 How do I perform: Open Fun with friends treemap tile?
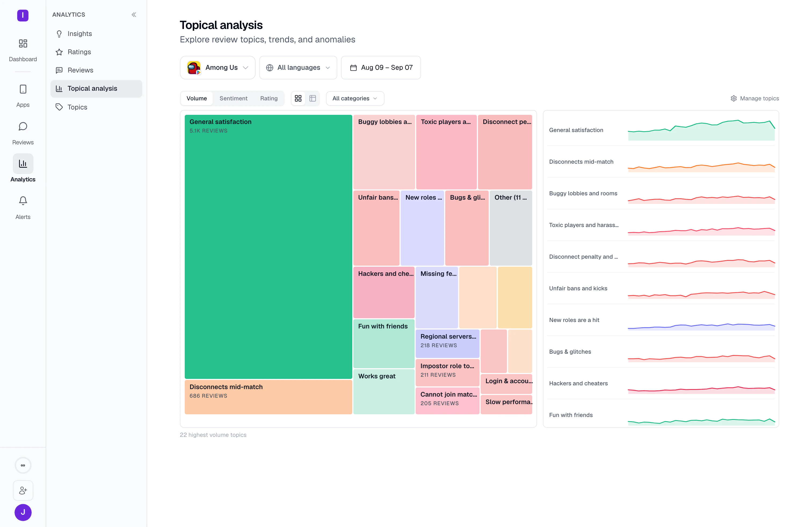384,344
